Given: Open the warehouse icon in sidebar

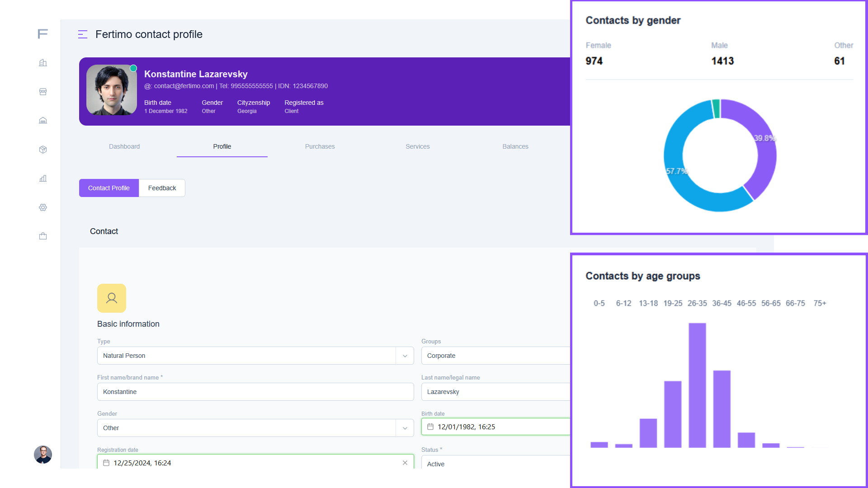Looking at the screenshot, I should point(43,121).
